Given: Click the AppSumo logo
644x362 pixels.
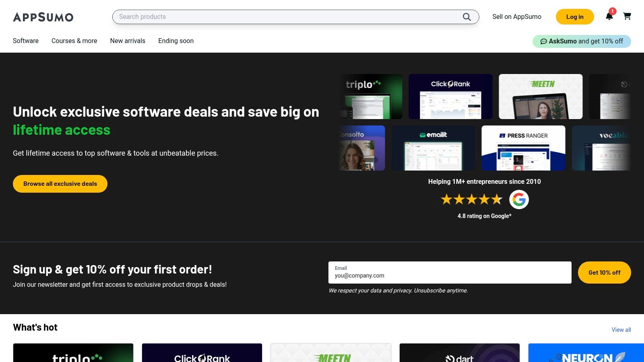Looking at the screenshot, I should 43,17.
